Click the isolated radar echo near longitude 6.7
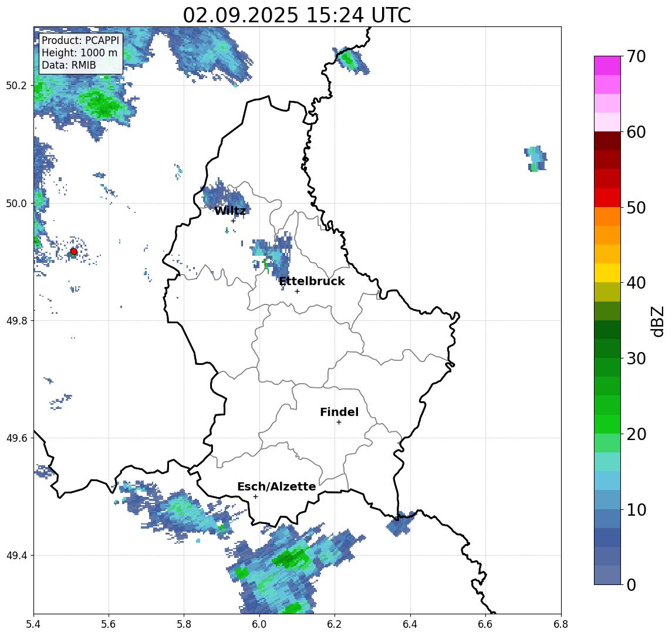The image size is (672, 636). (x=536, y=158)
